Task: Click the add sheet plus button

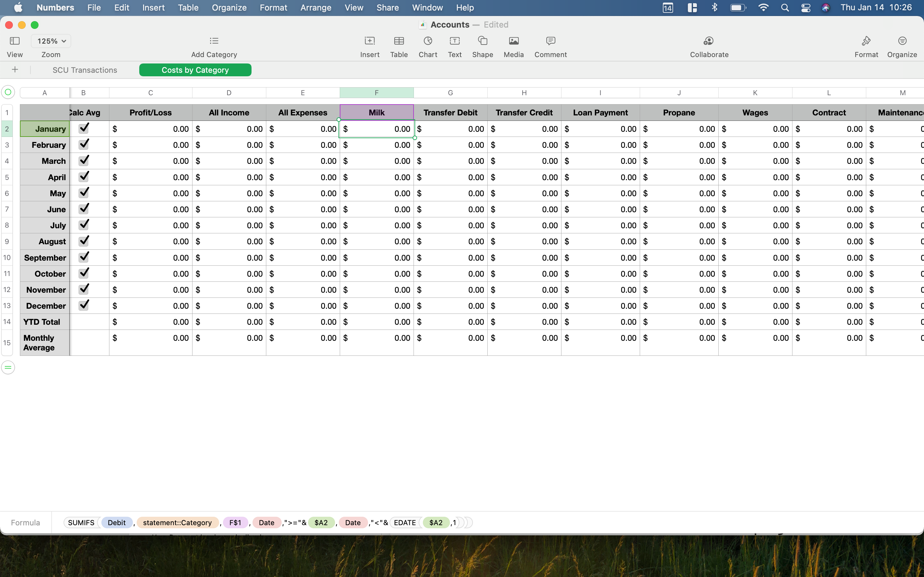Action: [x=15, y=70]
